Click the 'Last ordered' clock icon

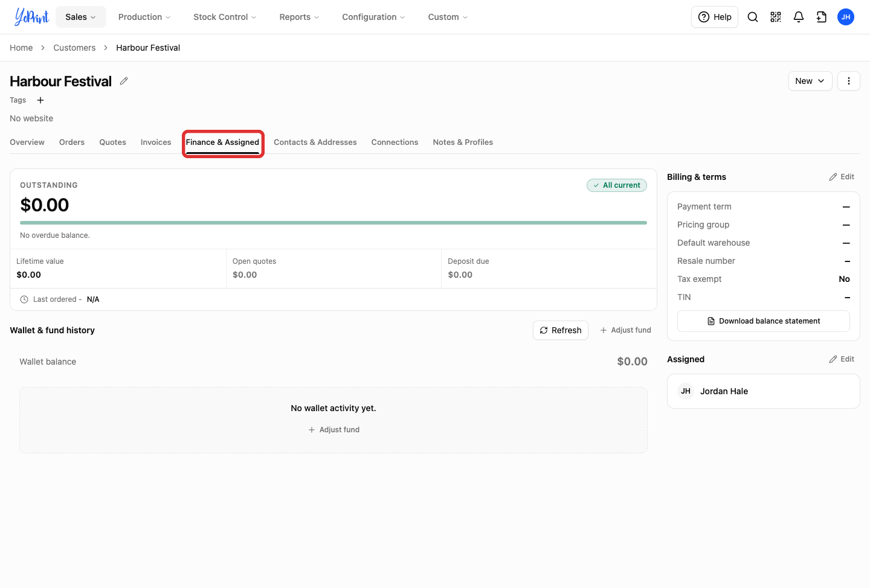click(x=24, y=299)
